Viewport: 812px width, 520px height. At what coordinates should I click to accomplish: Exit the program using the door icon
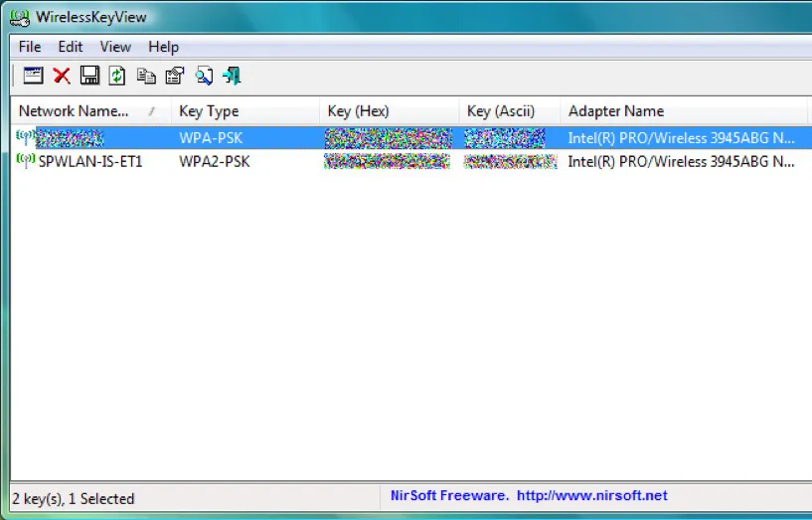coord(233,76)
